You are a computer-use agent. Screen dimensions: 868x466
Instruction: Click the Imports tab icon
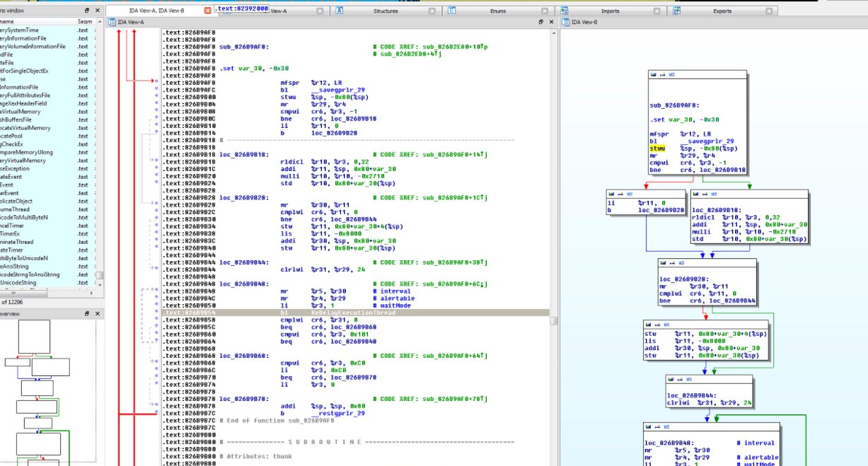pos(565,11)
